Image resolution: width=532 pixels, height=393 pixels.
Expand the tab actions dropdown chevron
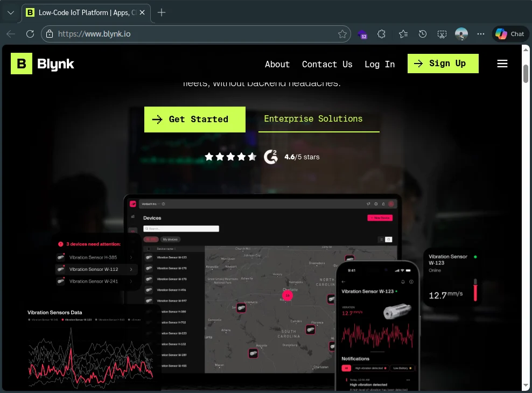click(x=11, y=12)
